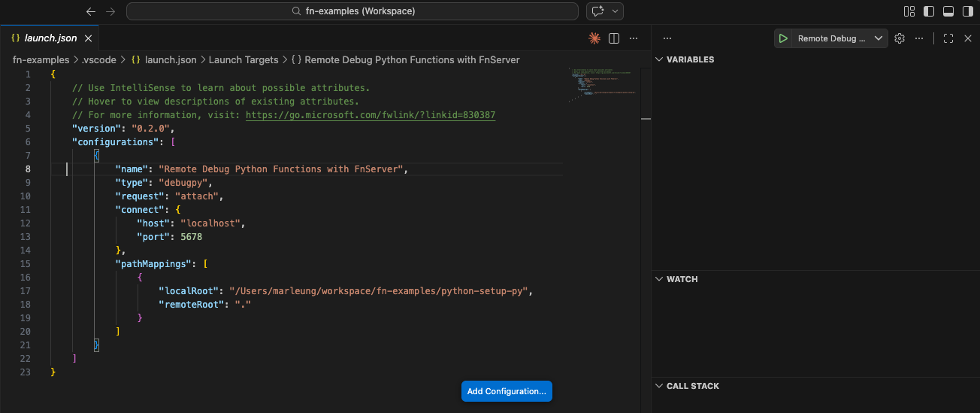Click the "name" value Remote Debug Python Functions
The height and width of the screenshot is (413, 980).
pos(281,169)
